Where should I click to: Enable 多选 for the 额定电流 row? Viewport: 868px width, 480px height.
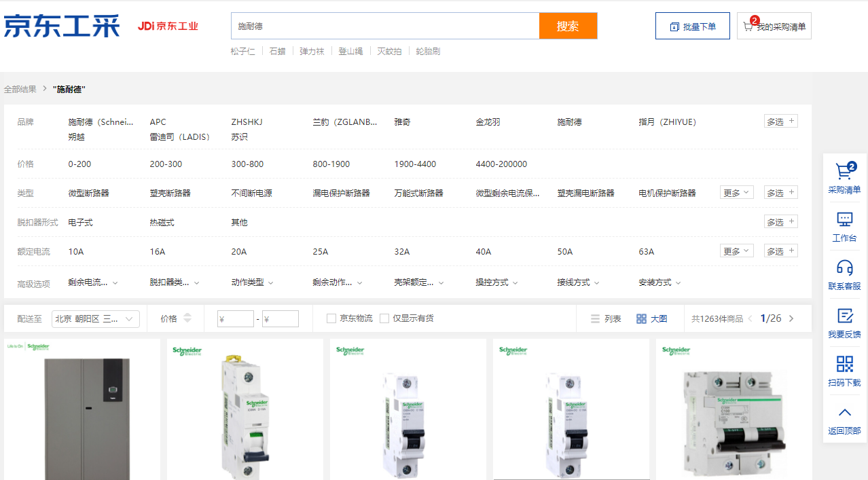click(x=781, y=251)
